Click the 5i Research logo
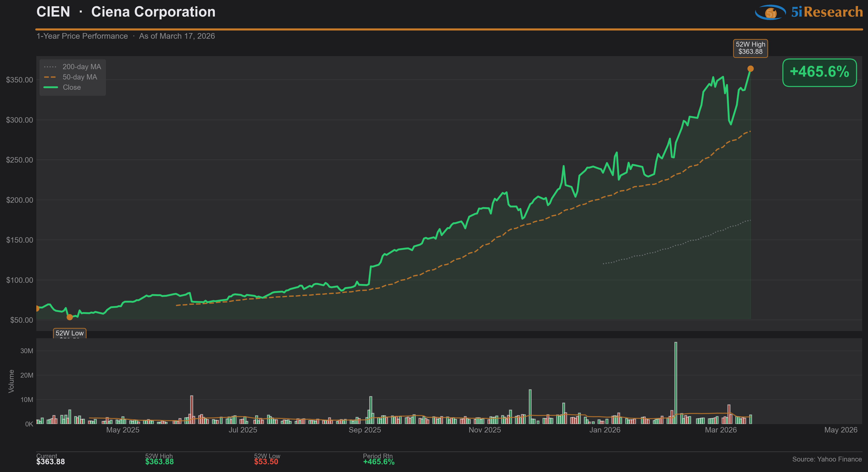 [x=809, y=13]
